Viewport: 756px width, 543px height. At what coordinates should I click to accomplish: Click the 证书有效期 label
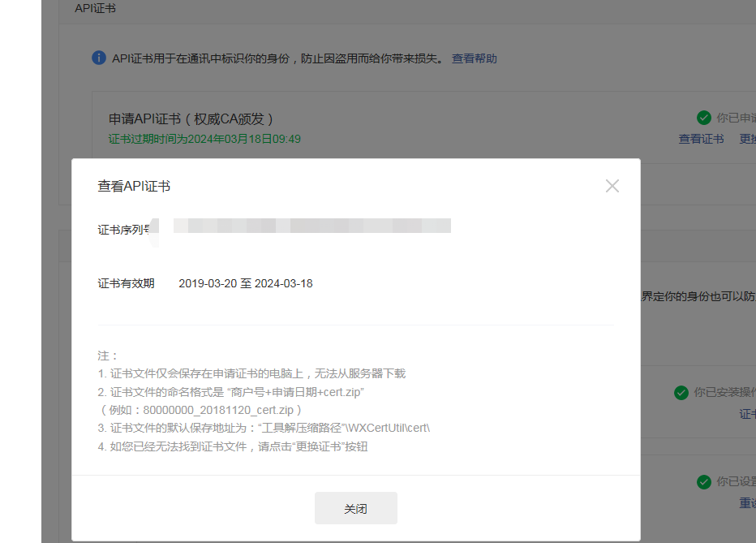[126, 283]
